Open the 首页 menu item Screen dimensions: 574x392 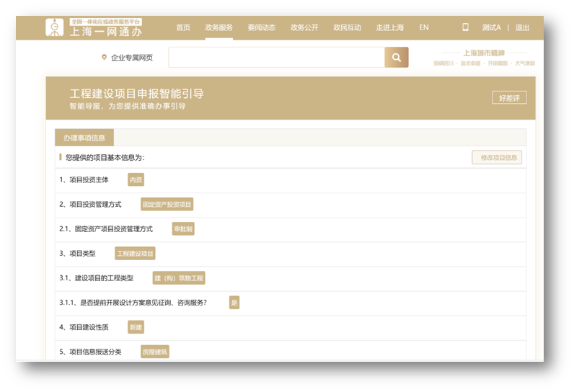[183, 27]
